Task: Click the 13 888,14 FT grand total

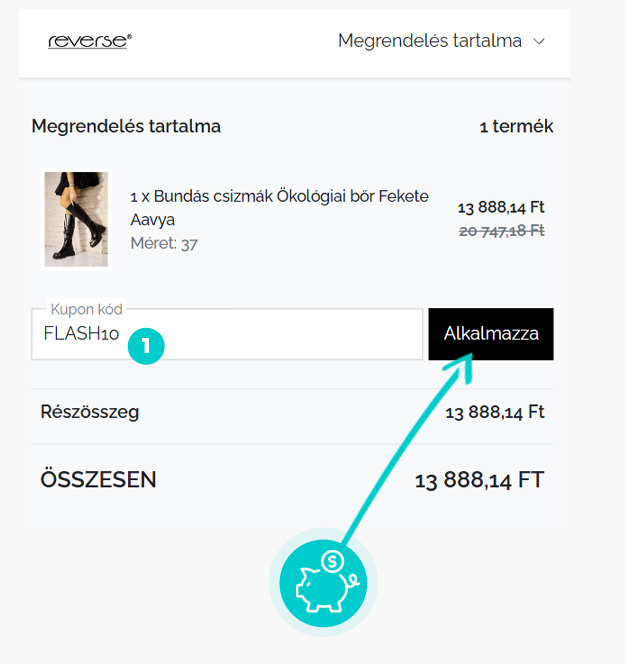Action: [x=479, y=481]
